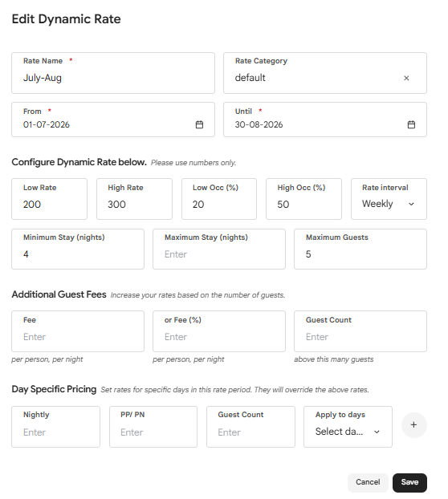
Task: Focus the Rate Name field
Action: (113, 73)
